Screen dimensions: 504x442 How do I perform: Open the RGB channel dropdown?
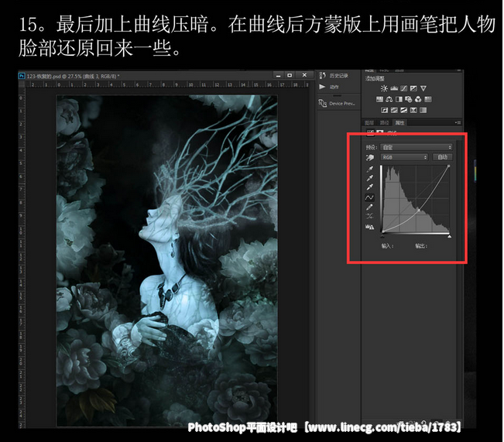404,157
